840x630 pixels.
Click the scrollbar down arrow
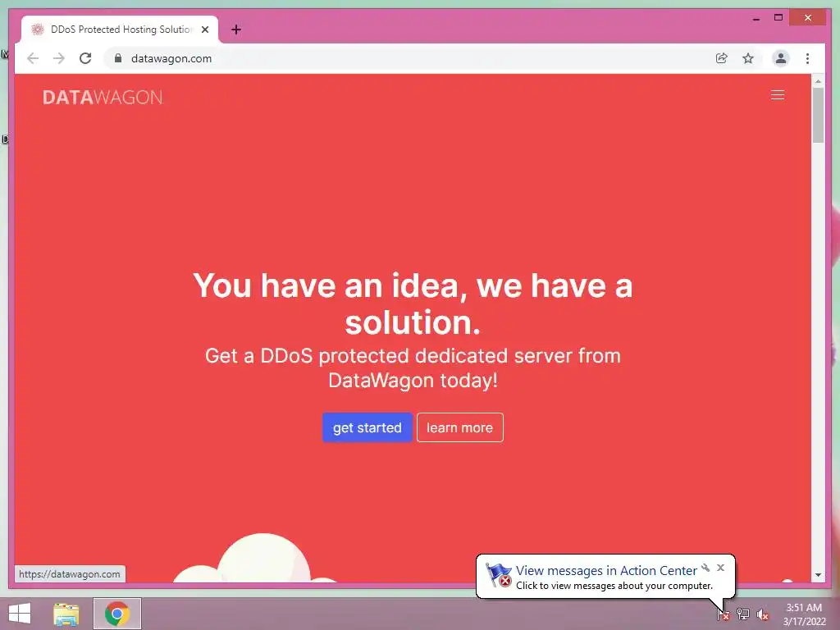[x=818, y=575]
